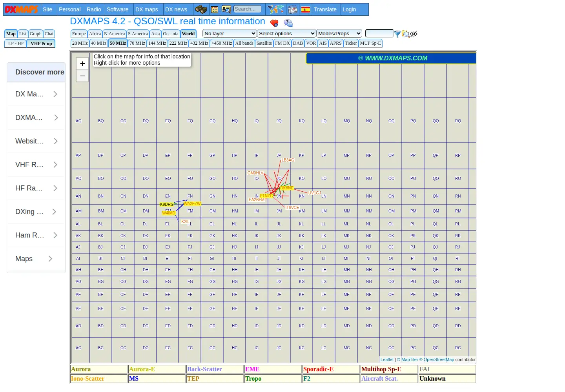Click the top toolbar Search field
Viewport: 565px width, 392px height.
[248, 9]
